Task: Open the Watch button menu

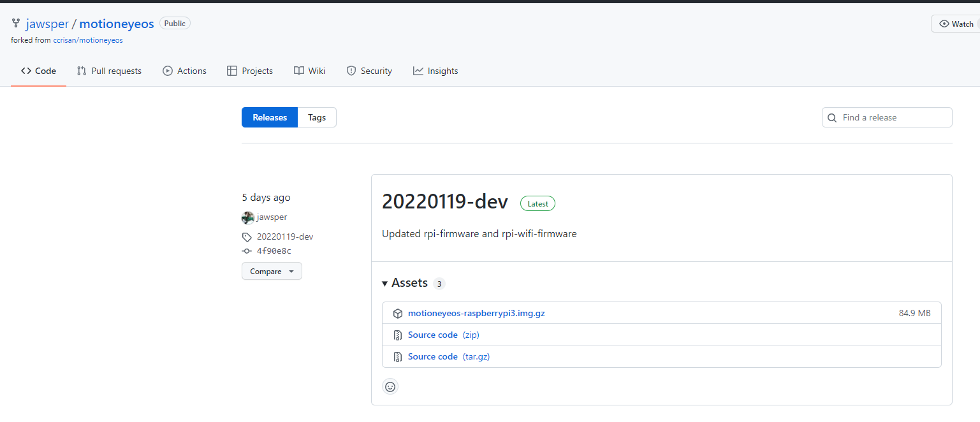Action: [956, 24]
